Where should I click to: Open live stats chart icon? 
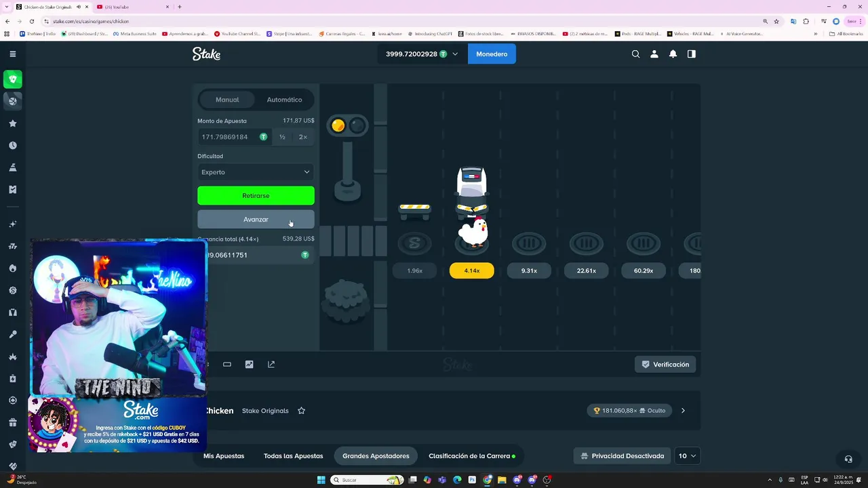(249, 364)
